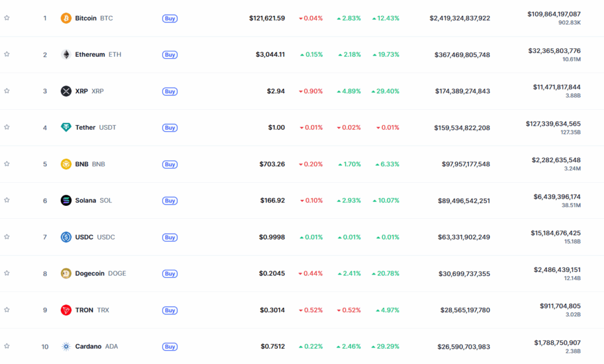The height and width of the screenshot is (364, 604).
Task: Click the Dogecoin shiba logo
Action: 66,274
